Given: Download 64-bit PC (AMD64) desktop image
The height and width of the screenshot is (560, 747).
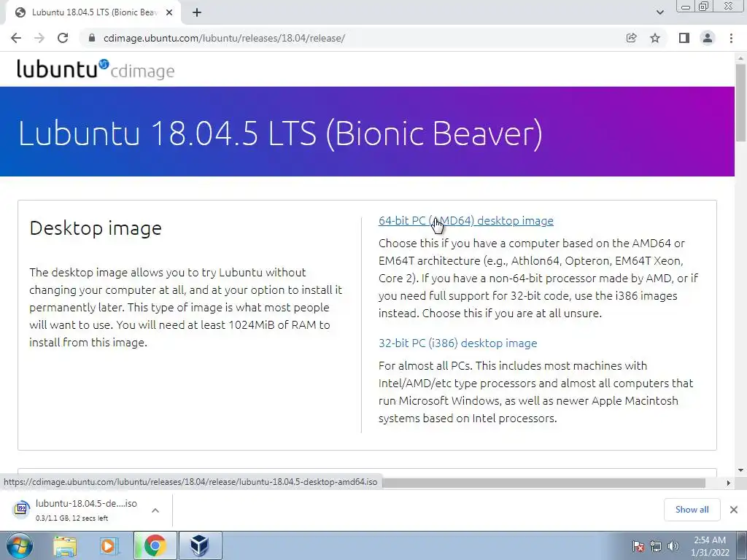Looking at the screenshot, I should pyautogui.click(x=466, y=220).
